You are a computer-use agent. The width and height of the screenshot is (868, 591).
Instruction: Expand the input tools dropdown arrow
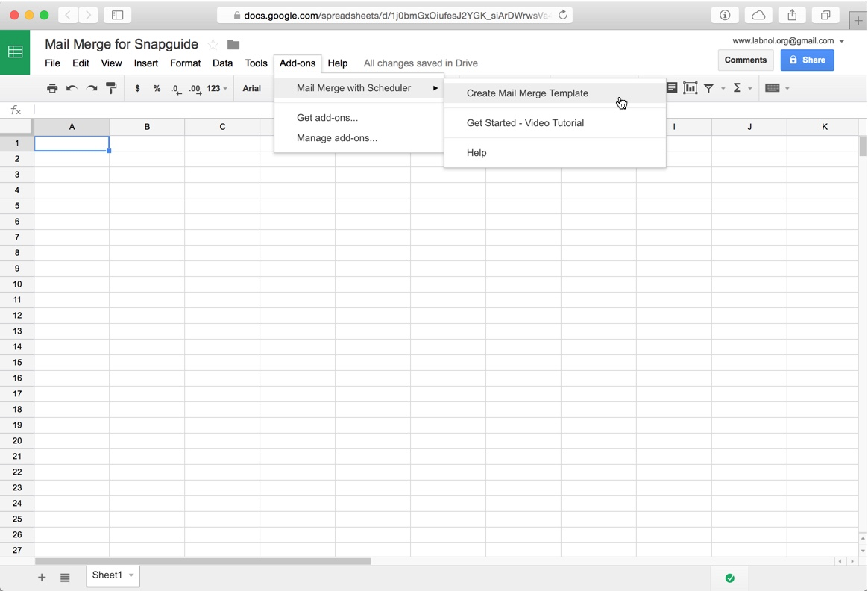(787, 89)
